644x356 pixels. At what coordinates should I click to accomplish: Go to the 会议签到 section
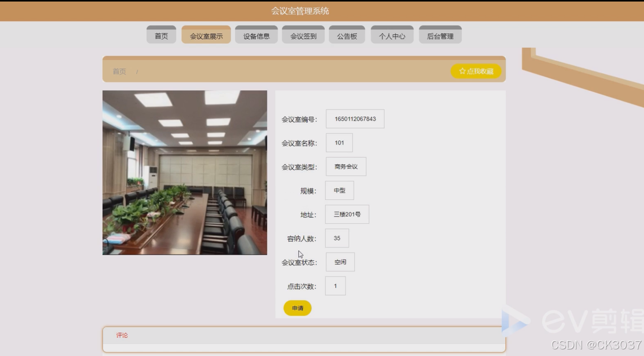pos(303,34)
